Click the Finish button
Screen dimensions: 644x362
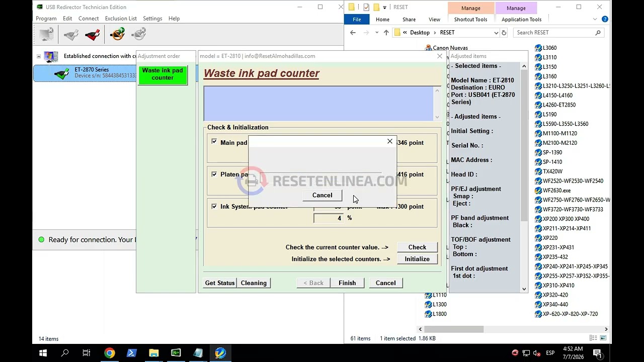click(x=347, y=283)
